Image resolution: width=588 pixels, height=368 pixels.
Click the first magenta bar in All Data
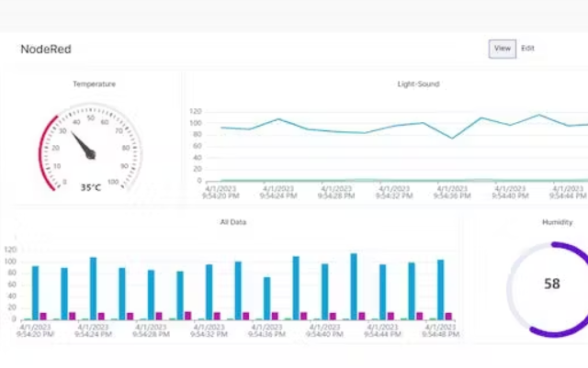pyautogui.click(x=43, y=316)
